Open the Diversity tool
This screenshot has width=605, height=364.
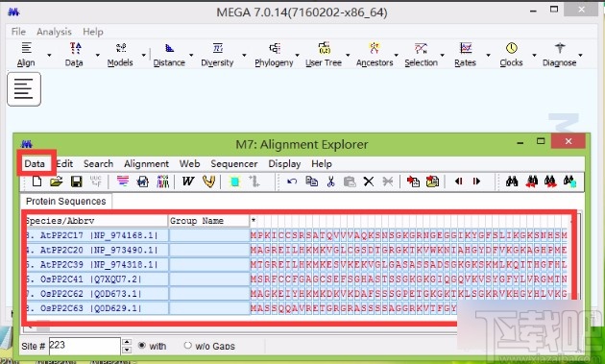217,55
